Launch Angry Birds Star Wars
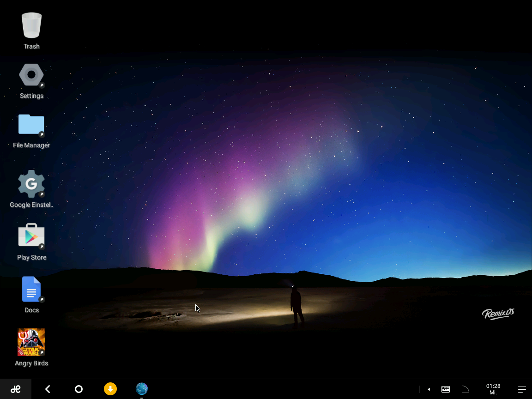 31,342
